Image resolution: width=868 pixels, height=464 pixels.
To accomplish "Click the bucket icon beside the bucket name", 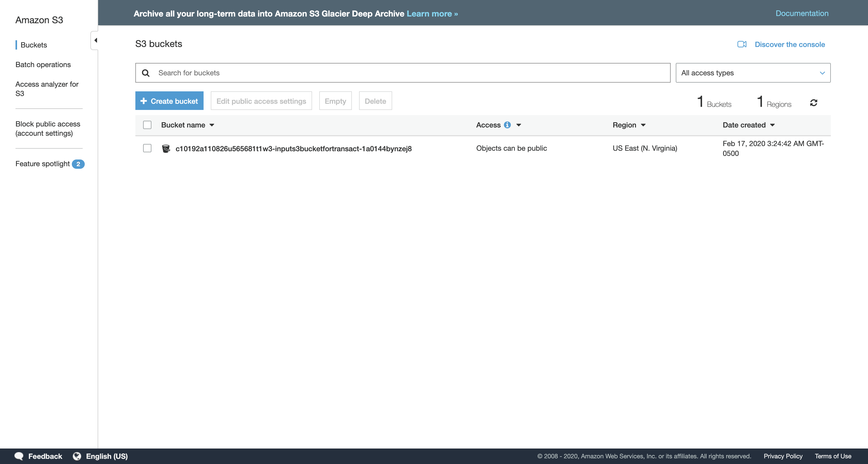I will coord(166,148).
